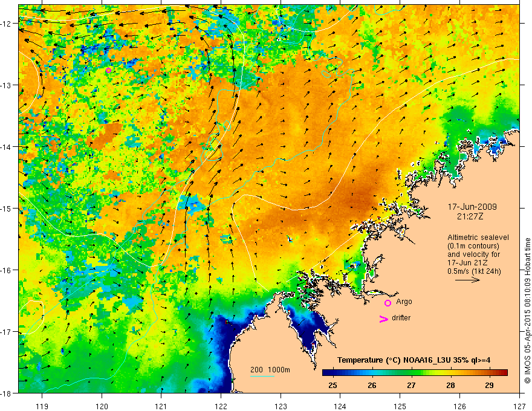532x411 pixels.
Task: Click the latitude label -17
Action: [6, 332]
